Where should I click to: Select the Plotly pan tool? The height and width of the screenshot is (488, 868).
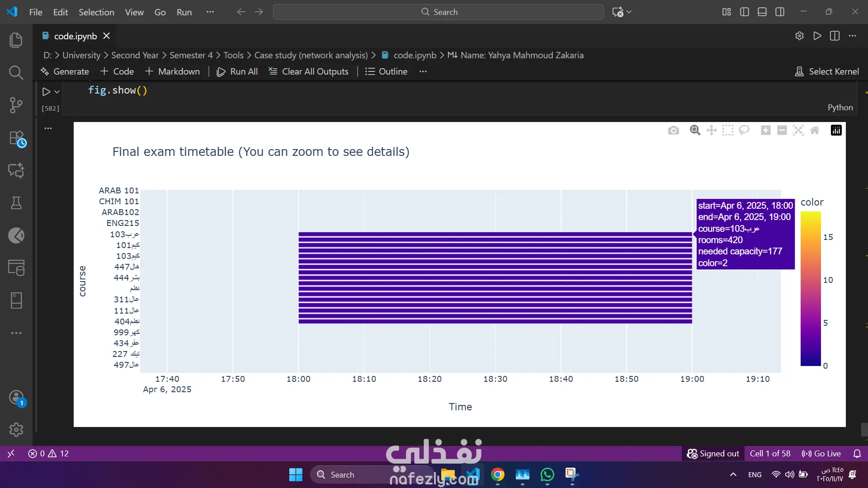[711, 131]
